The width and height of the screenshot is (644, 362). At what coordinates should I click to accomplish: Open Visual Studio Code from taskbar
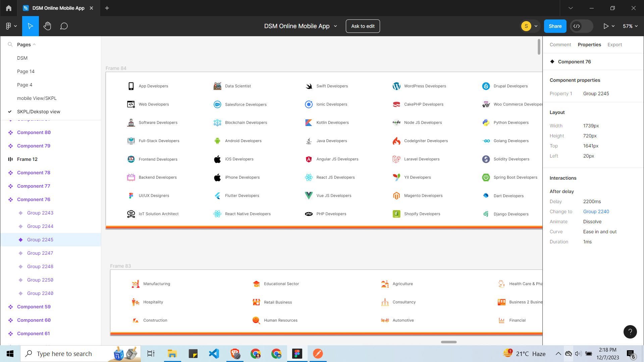click(214, 354)
